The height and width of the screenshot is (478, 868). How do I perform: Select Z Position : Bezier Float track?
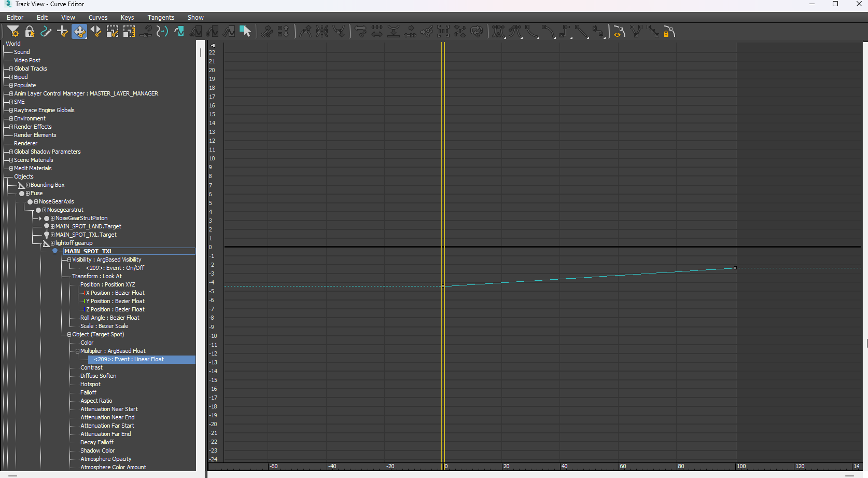click(115, 309)
